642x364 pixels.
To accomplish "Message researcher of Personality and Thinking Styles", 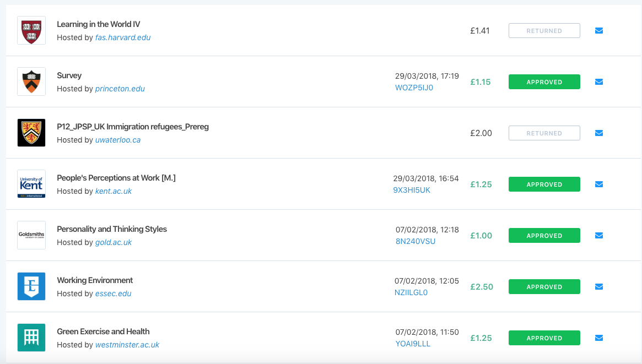I will [598, 235].
